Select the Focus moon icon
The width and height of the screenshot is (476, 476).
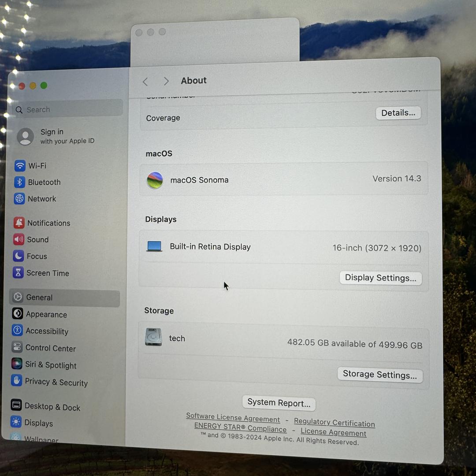[x=18, y=256]
